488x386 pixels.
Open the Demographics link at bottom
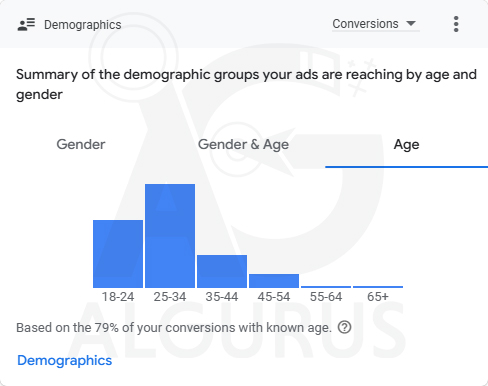65,360
